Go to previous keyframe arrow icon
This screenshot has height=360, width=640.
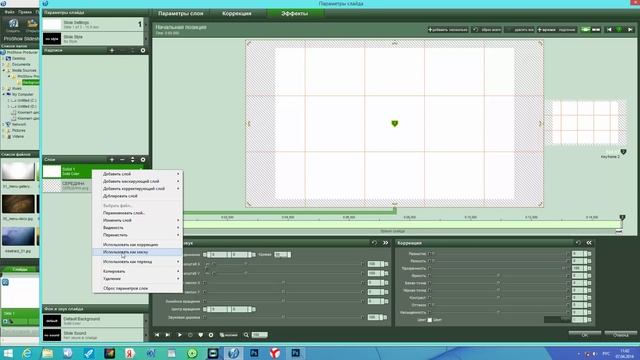pyautogui.click(x=609, y=30)
